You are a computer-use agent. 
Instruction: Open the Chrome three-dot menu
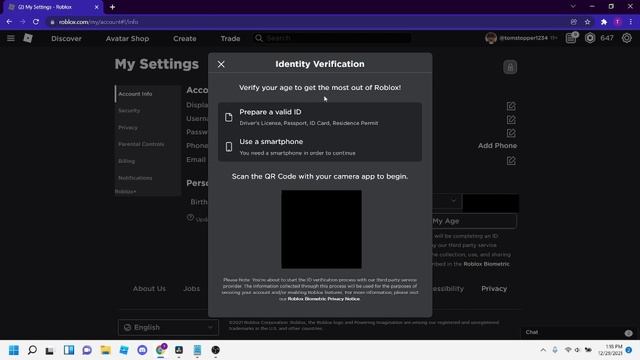(631, 22)
